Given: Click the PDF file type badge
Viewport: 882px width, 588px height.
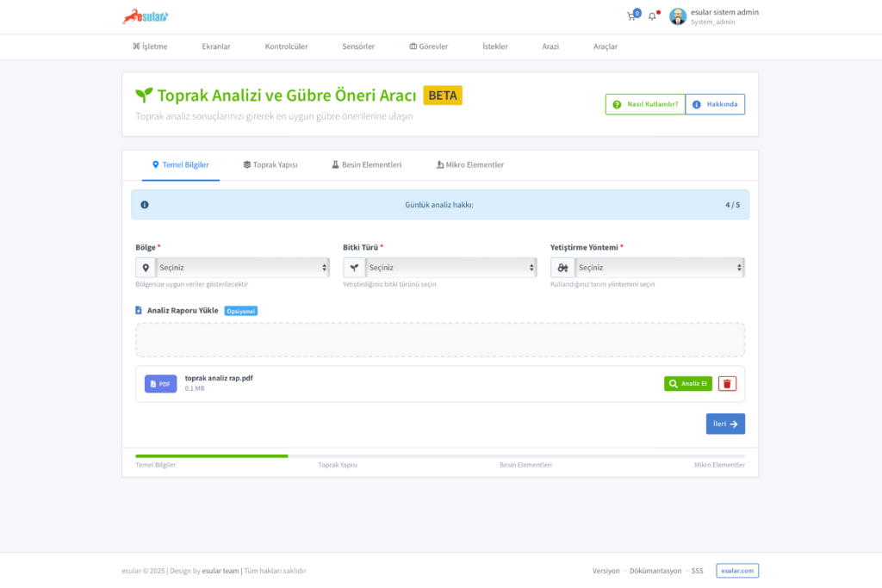Looking at the screenshot, I should click(x=160, y=384).
